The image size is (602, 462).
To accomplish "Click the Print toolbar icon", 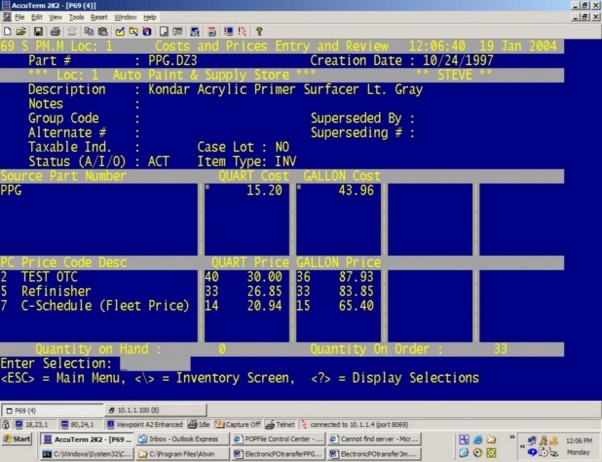I will pos(55,31).
